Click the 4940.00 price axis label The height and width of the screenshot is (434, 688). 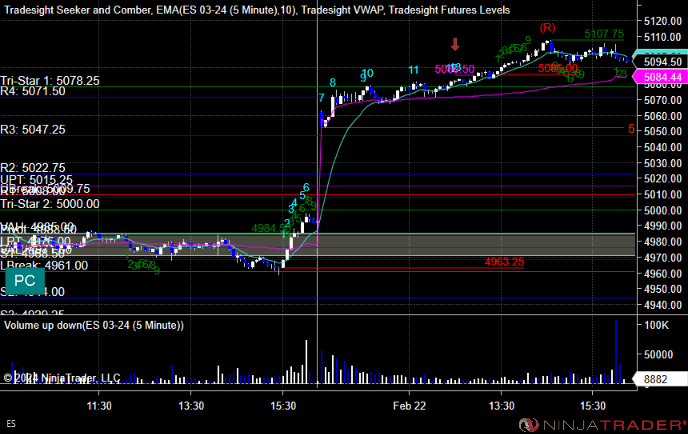pos(663,305)
